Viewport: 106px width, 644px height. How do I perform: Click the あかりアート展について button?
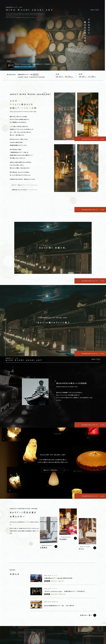(x=21, y=185)
